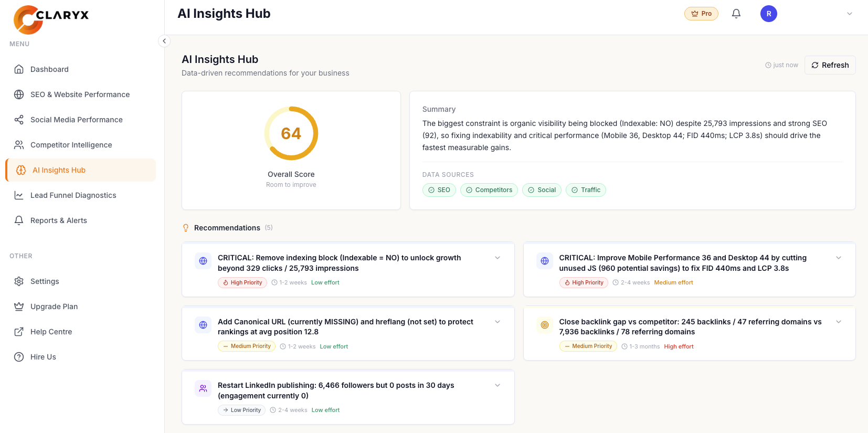Toggle the SEO data source chip
The height and width of the screenshot is (433, 868).
coord(439,190)
